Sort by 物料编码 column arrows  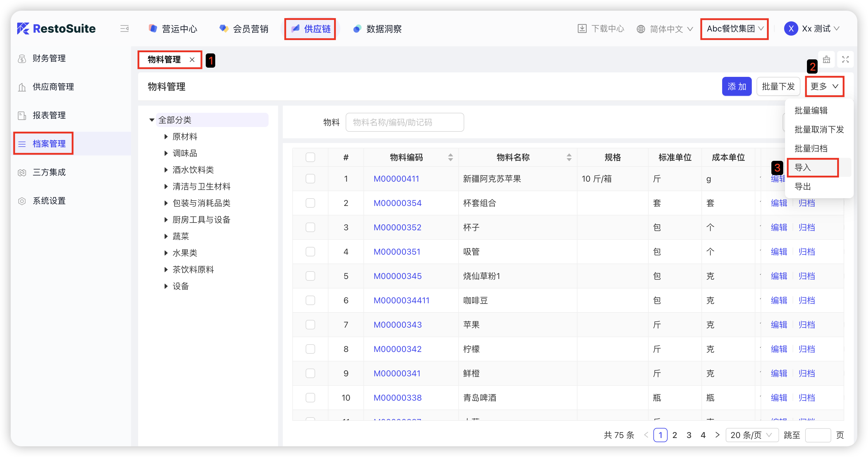(x=450, y=157)
